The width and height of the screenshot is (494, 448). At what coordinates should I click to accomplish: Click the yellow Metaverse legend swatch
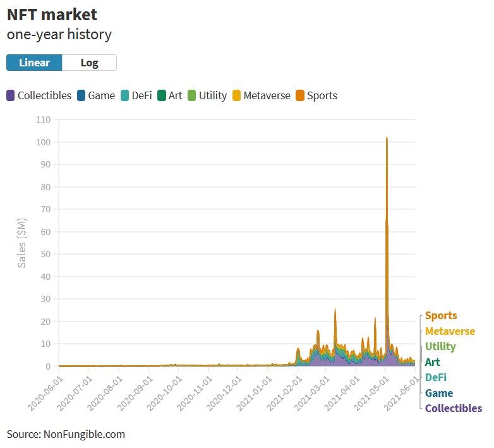[236, 96]
